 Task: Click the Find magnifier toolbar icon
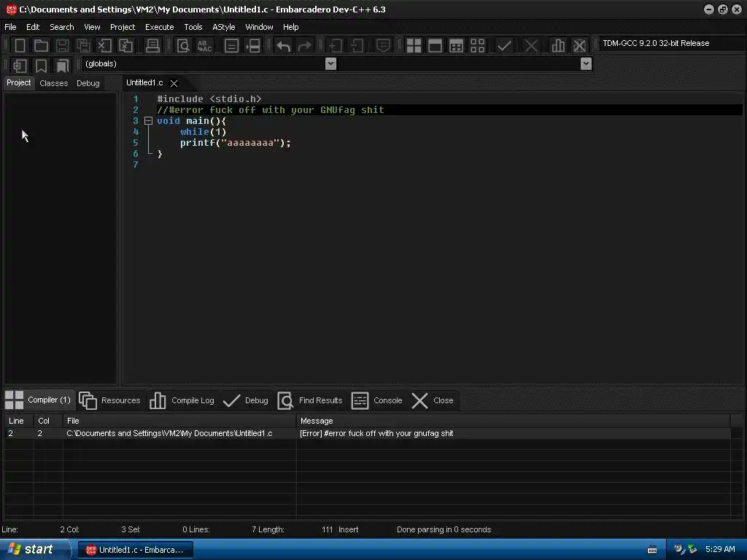coord(183,46)
